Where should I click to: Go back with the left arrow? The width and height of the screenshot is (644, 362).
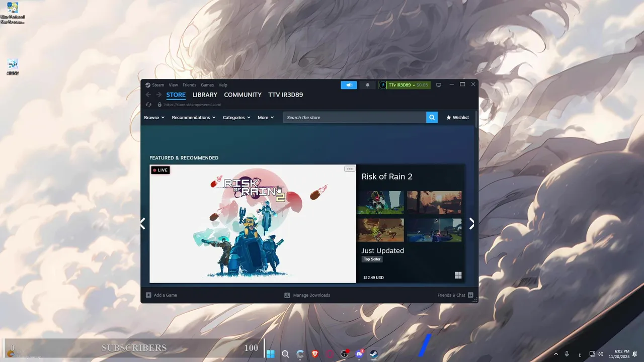click(148, 95)
